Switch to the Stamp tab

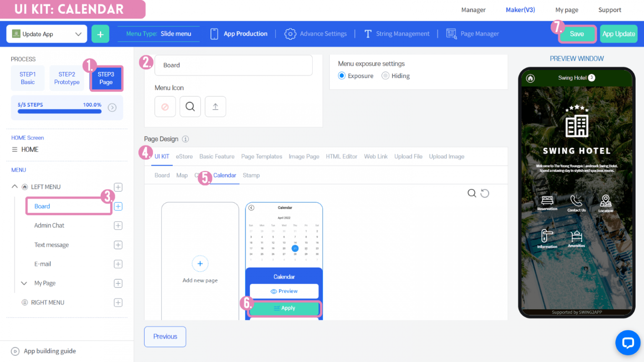(251, 175)
